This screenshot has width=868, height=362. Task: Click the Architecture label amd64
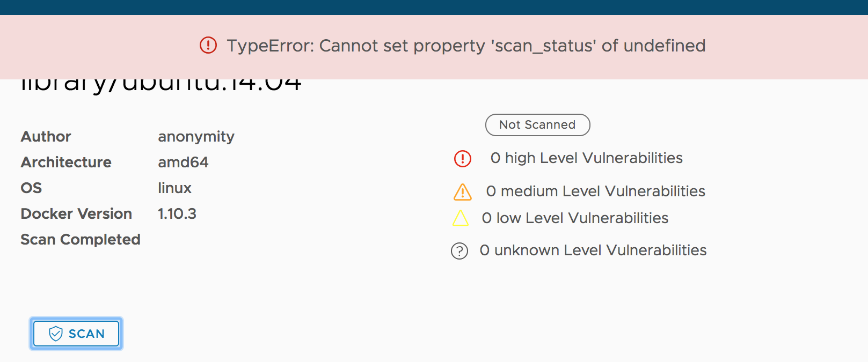[x=183, y=162]
